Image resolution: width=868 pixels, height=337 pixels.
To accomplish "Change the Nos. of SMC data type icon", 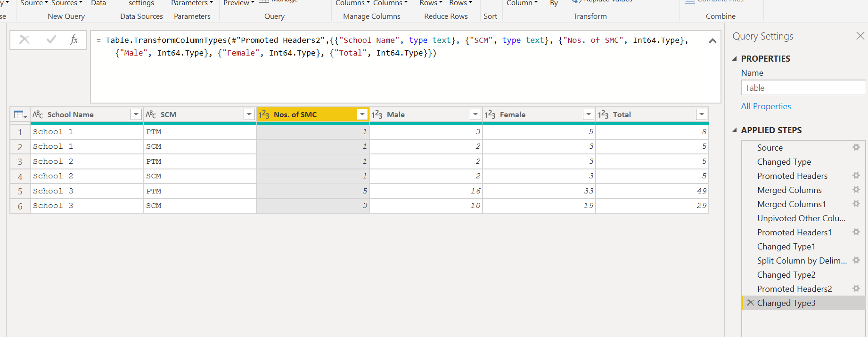I will (264, 114).
